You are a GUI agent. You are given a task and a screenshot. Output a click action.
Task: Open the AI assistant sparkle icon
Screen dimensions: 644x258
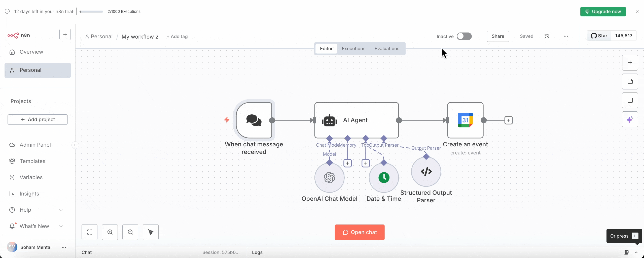pos(630,119)
